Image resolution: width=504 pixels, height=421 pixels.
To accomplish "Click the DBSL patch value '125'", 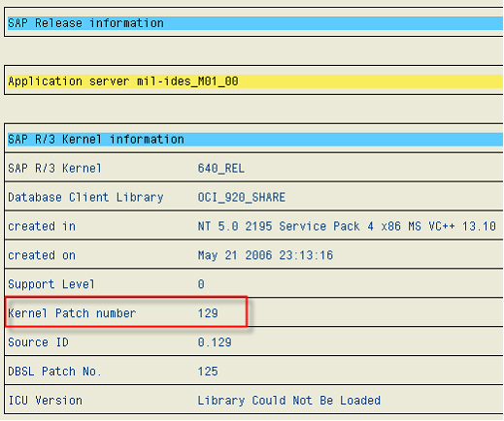I will click(x=208, y=372).
